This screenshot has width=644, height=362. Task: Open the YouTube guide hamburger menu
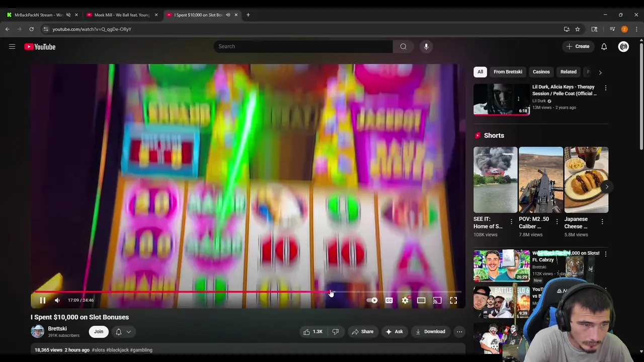pos(12,47)
